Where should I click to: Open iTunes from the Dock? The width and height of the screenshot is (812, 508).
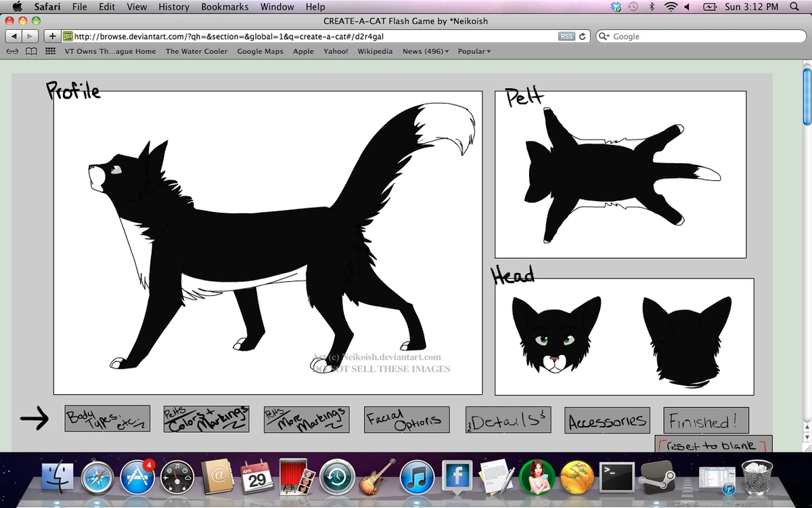pyautogui.click(x=418, y=478)
